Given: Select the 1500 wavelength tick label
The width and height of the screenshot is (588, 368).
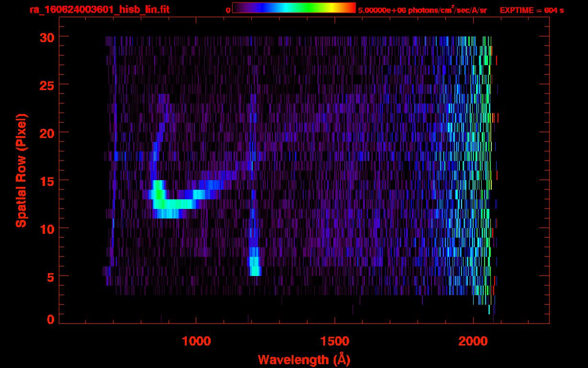Looking at the screenshot, I should [x=335, y=341].
